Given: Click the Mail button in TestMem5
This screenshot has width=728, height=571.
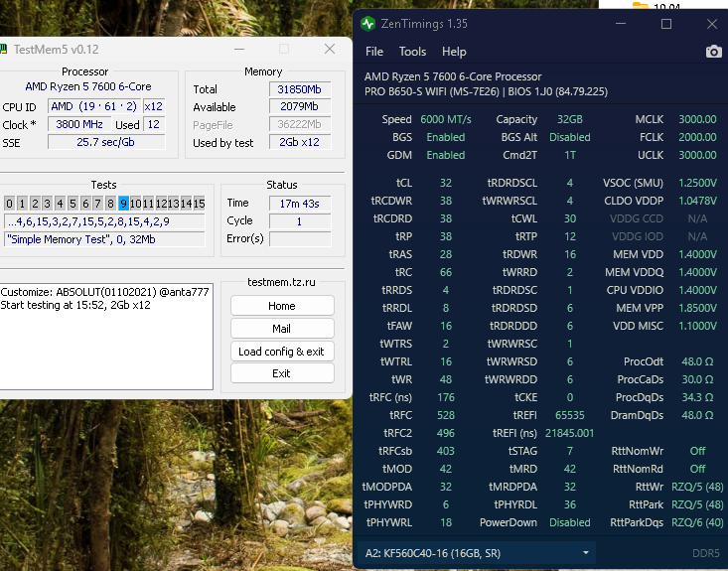Looking at the screenshot, I should pos(281,328).
